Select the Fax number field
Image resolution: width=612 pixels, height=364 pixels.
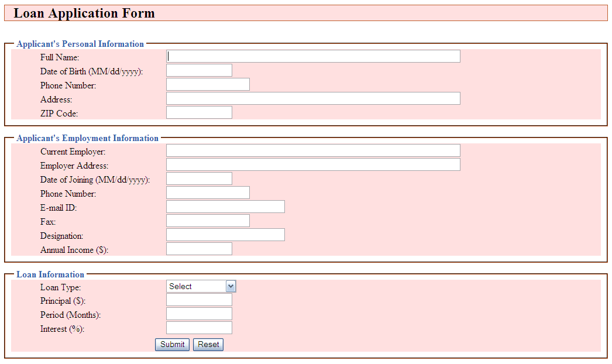pyautogui.click(x=208, y=221)
